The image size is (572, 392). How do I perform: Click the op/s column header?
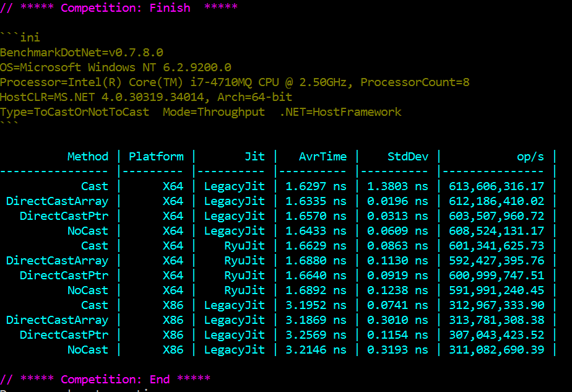click(x=531, y=157)
